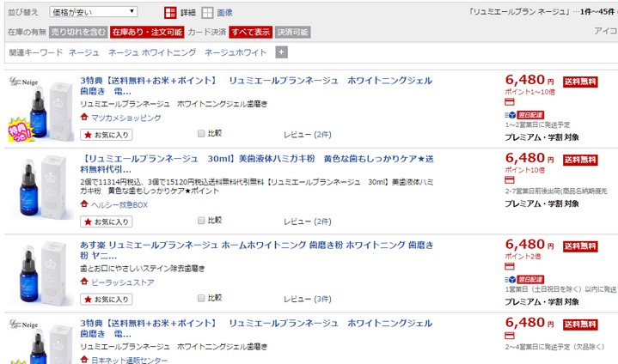Click 送料無料 badge in 日本ネット通販センター row
The height and width of the screenshot is (364, 618).
click(x=580, y=325)
